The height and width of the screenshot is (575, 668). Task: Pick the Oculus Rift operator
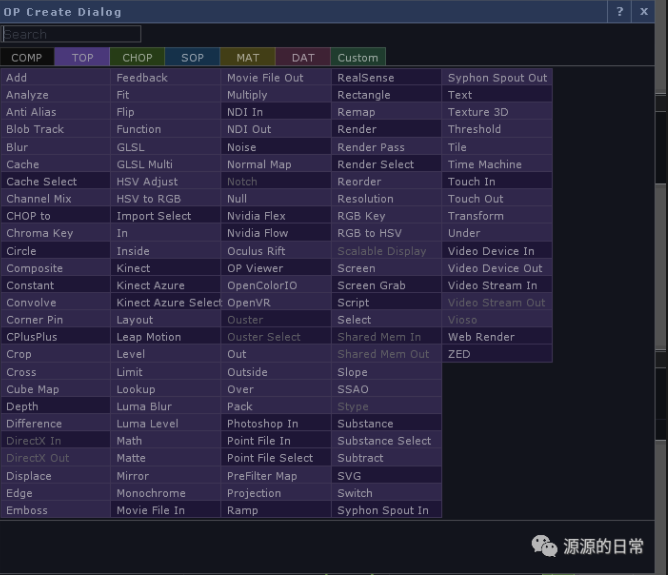click(276, 251)
